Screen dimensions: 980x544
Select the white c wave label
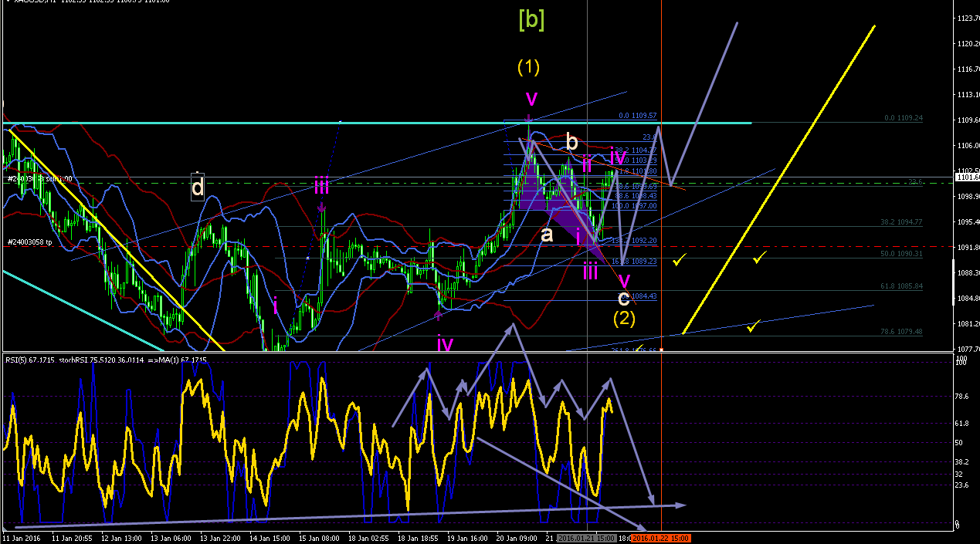point(623,299)
